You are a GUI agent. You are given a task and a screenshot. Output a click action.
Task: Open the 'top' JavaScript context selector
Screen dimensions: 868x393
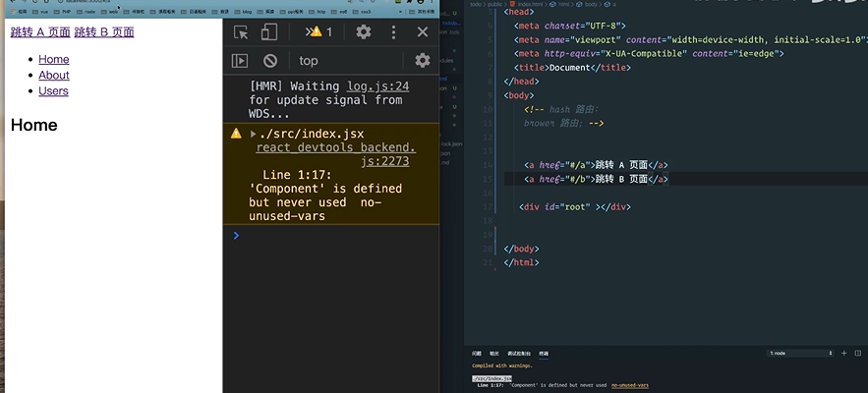309,61
